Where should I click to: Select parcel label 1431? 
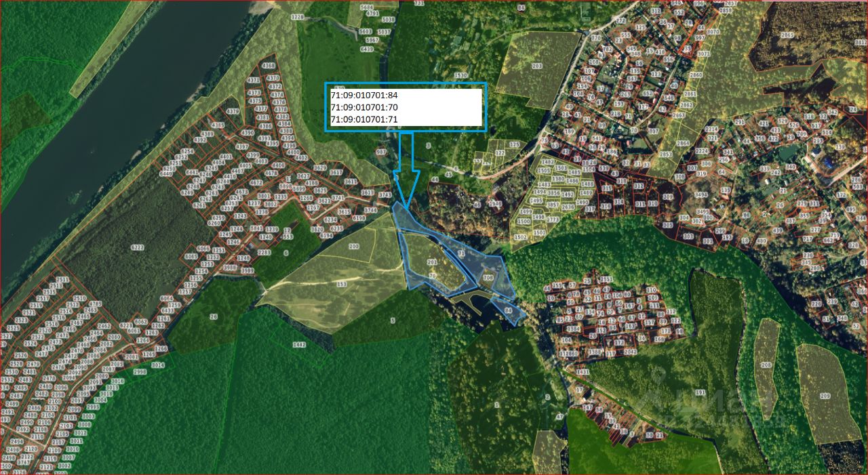coord(583,372)
